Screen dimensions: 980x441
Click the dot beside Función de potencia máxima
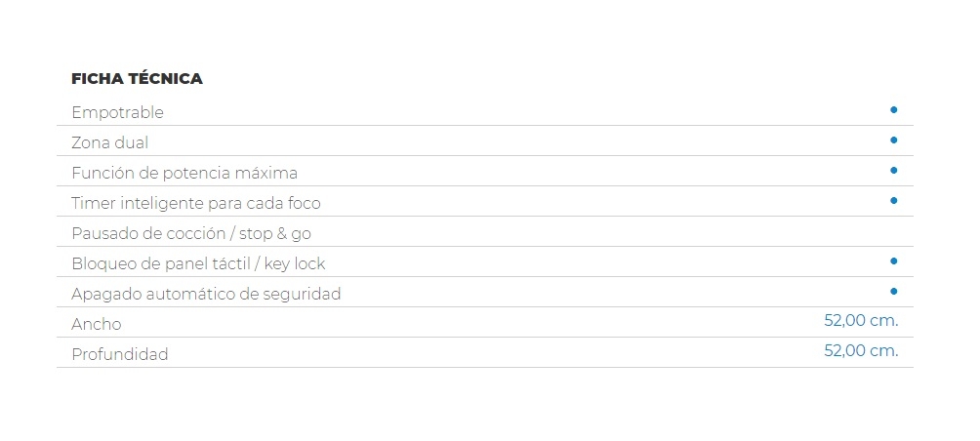pos(894,170)
